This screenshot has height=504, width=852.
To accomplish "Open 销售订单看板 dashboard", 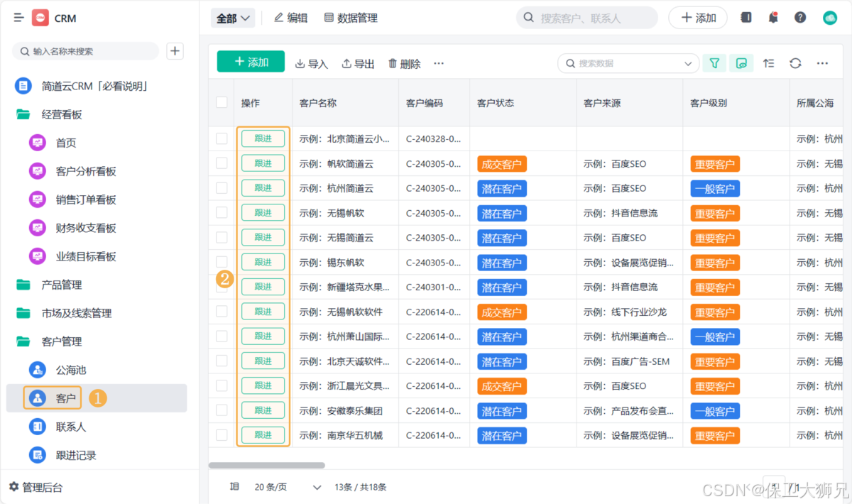I will [86, 199].
